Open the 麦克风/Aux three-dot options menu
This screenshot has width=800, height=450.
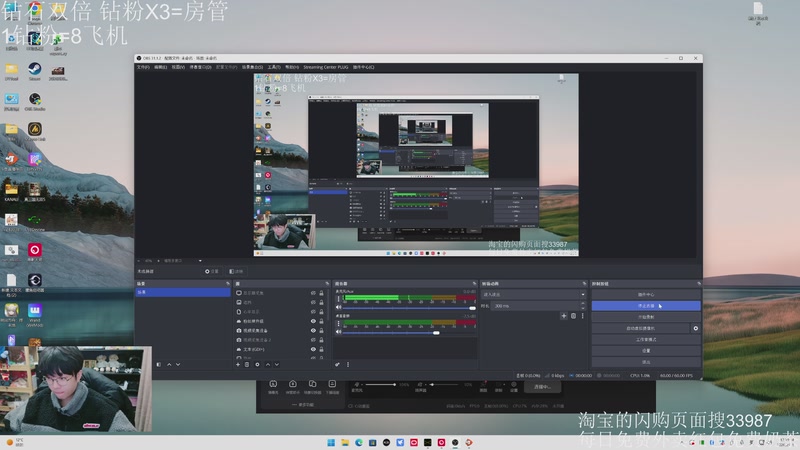[x=338, y=299]
